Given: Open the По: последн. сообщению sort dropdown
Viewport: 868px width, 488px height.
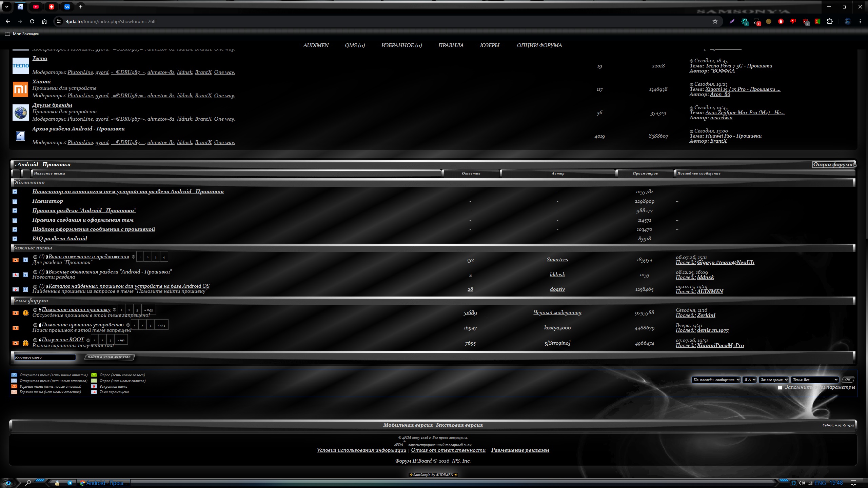Looking at the screenshot, I should (x=716, y=380).
